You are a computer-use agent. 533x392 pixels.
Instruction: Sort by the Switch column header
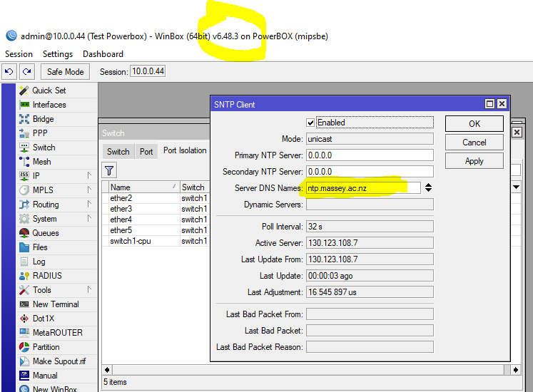pos(195,187)
